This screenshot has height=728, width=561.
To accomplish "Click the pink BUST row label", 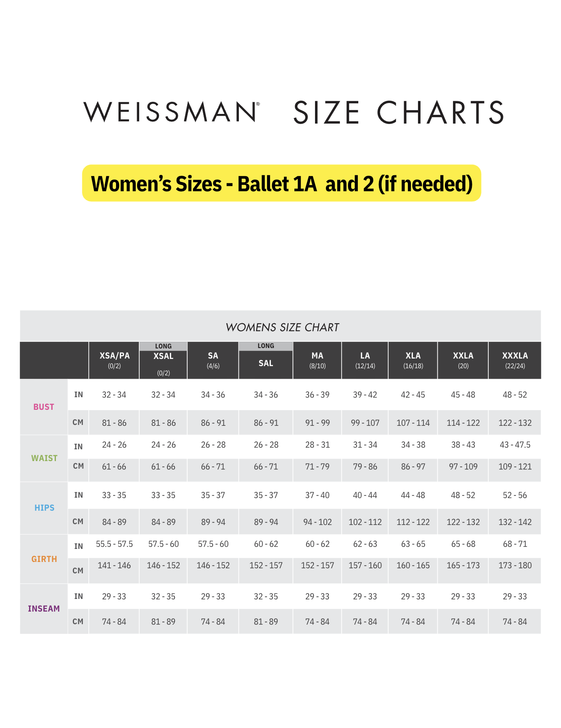I will (x=44, y=407).
